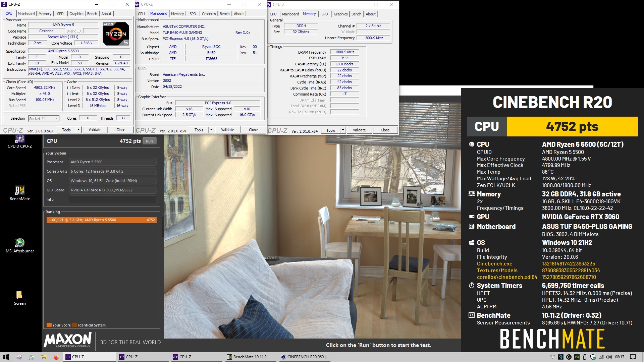Click Validate in the Memory CPU-Z window
Image resolution: width=644 pixels, height=362 pixels.
pos(359,130)
